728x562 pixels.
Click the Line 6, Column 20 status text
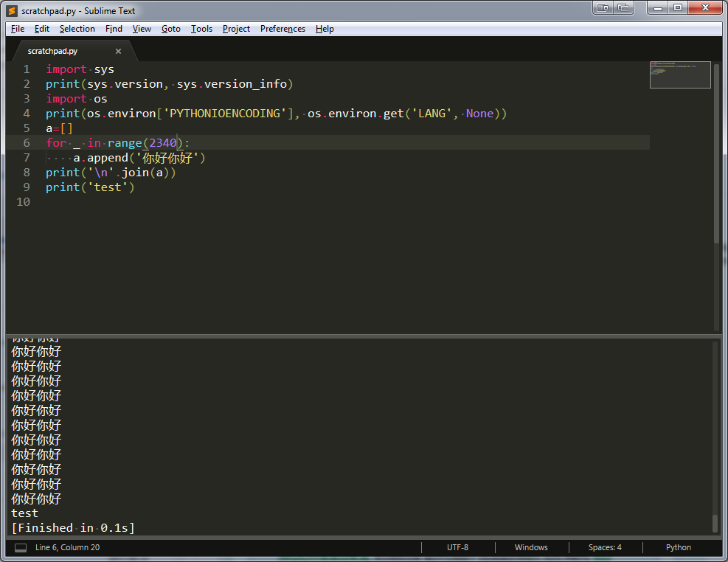[x=67, y=547]
